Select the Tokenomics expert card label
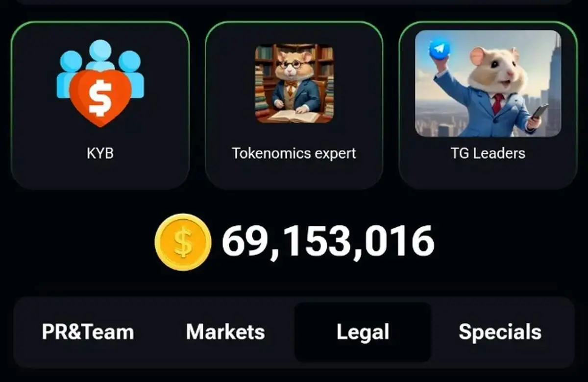The height and width of the screenshot is (382, 588). [294, 153]
